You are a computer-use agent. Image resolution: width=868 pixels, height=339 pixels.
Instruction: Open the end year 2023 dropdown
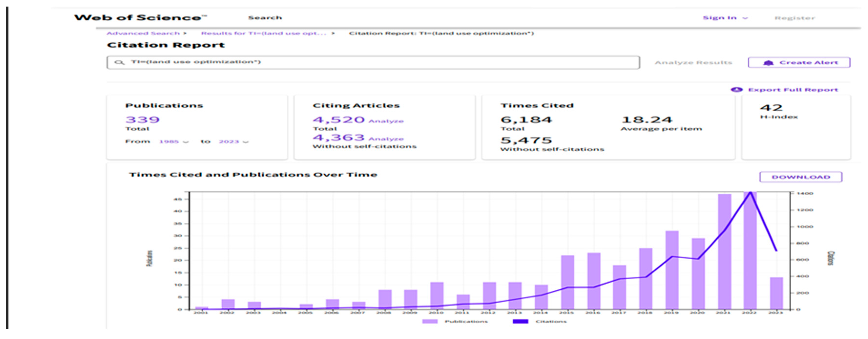234,142
